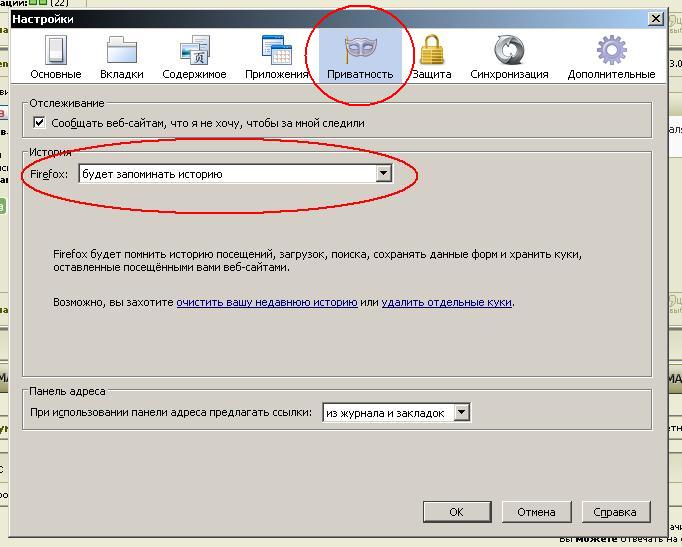The height and width of the screenshot is (547, 682).
Task: Select the Приватность mask icon
Action: point(359,49)
